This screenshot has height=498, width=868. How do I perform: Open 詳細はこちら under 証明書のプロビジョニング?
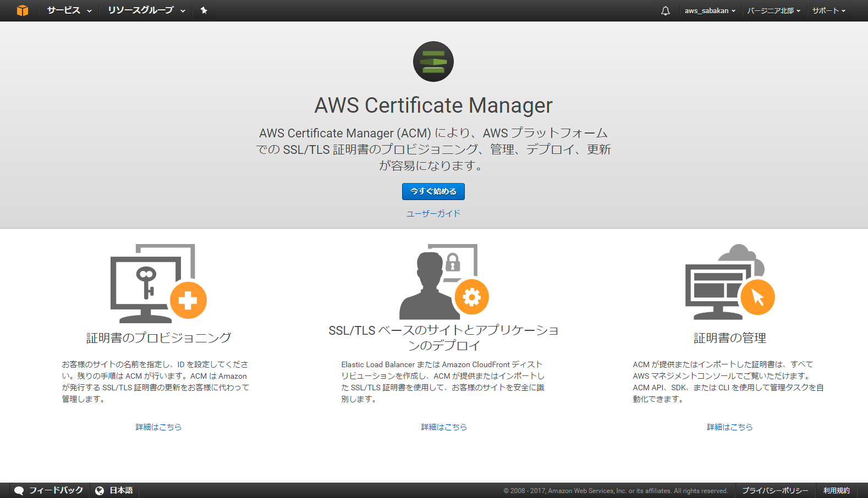[158, 427]
